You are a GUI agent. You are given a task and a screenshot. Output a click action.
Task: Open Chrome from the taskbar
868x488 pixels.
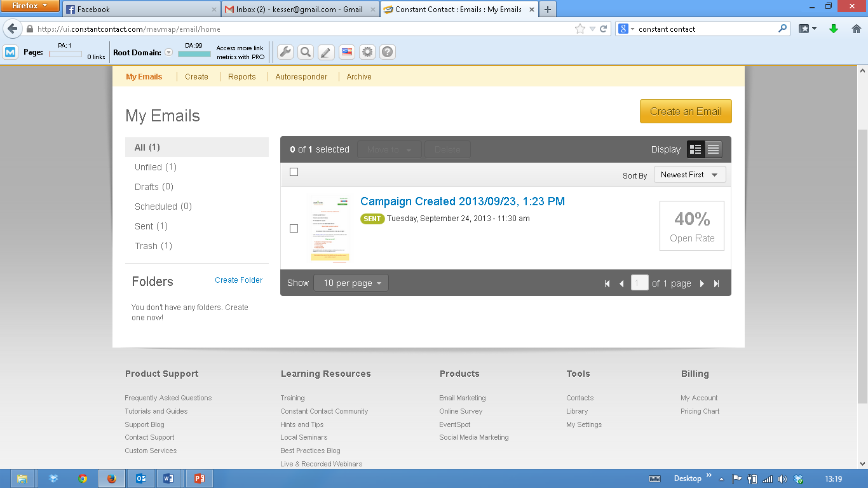coord(83,478)
